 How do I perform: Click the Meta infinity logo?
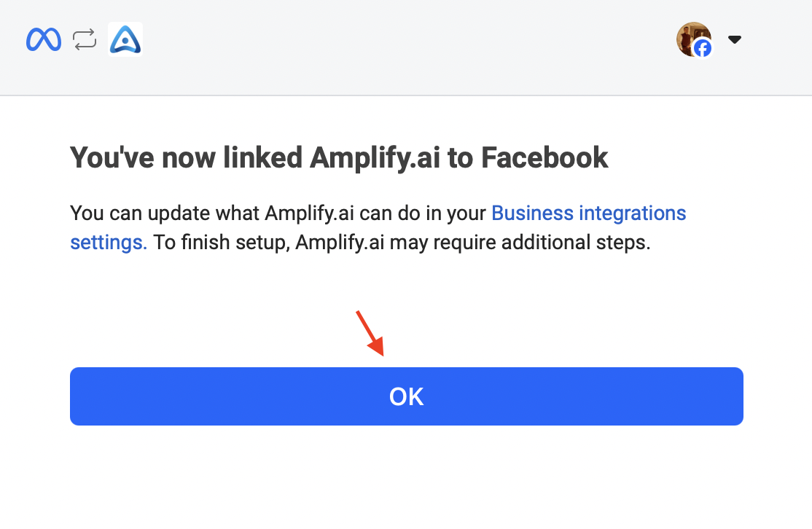[x=44, y=39]
